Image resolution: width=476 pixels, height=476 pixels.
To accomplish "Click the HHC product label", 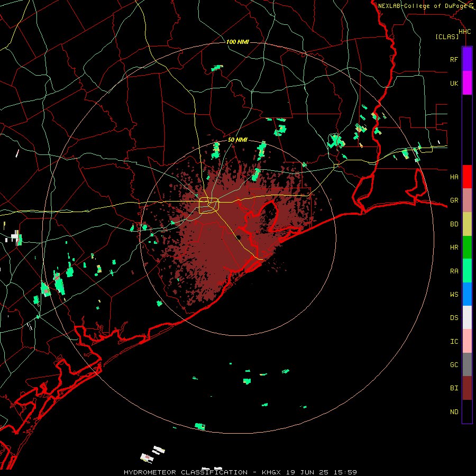I will click(x=464, y=32).
